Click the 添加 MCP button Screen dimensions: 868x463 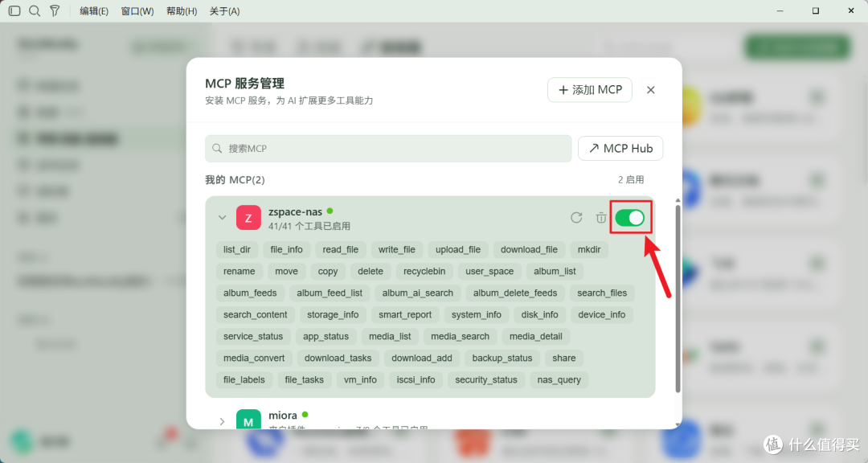click(x=590, y=90)
